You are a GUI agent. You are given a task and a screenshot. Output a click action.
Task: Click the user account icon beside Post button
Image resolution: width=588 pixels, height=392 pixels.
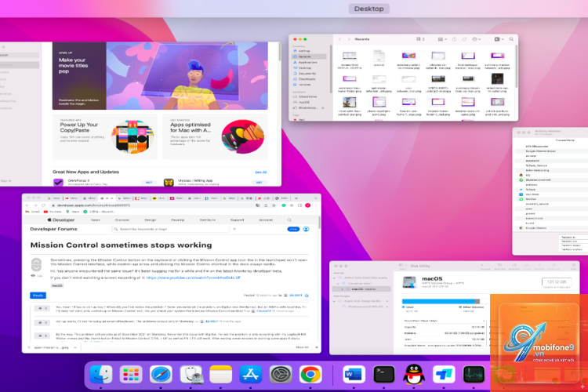coord(306,229)
